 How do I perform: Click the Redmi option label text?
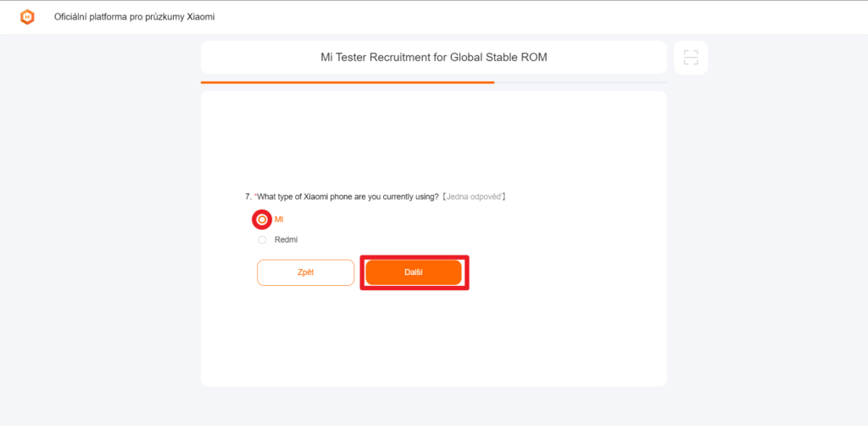[286, 240]
